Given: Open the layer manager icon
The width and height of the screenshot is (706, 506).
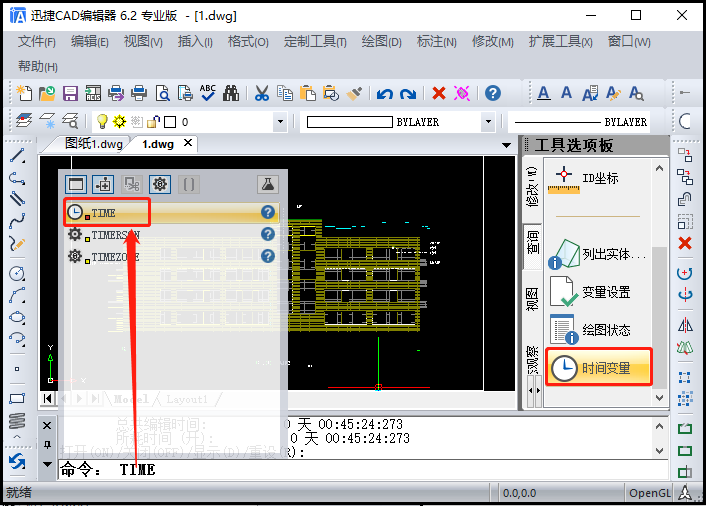Looking at the screenshot, I should click(x=24, y=121).
